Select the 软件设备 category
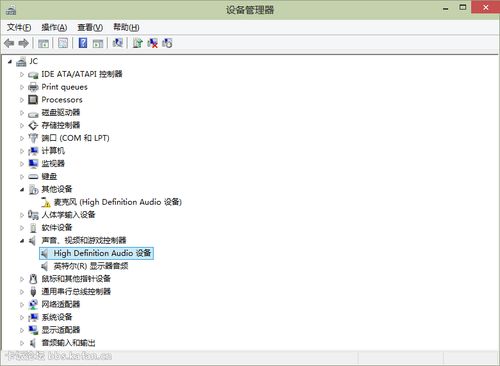 pyautogui.click(x=57, y=228)
